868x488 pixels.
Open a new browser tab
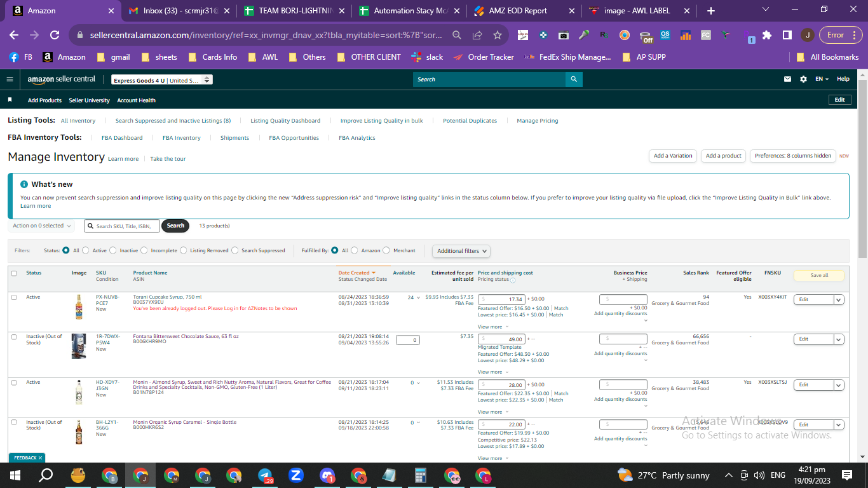coord(710,11)
